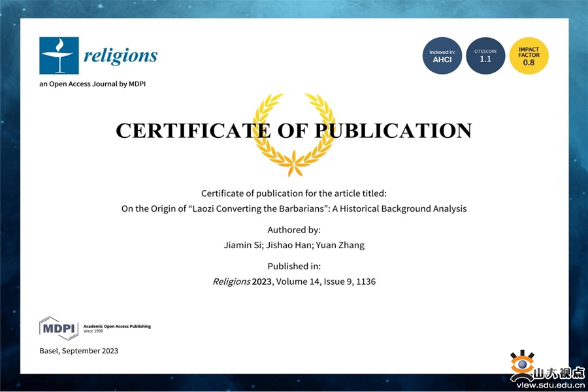Click the Laozi Converting the Barbarians article title
The height and width of the screenshot is (392, 588).
point(293,209)
